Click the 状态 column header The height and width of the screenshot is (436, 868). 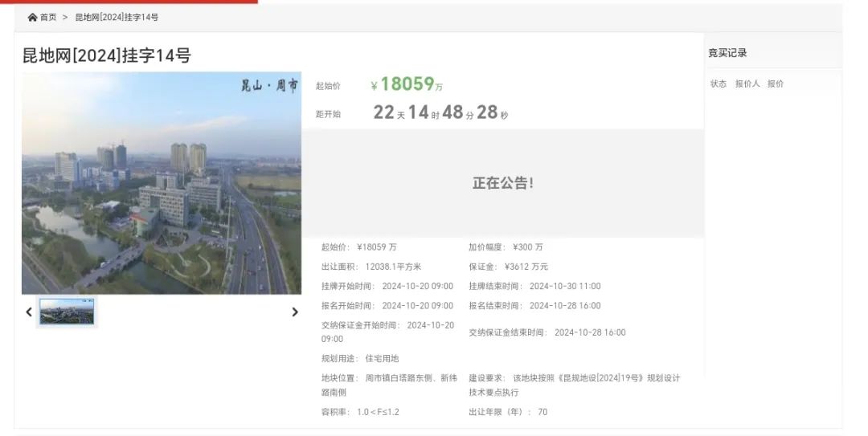(718, 84)
